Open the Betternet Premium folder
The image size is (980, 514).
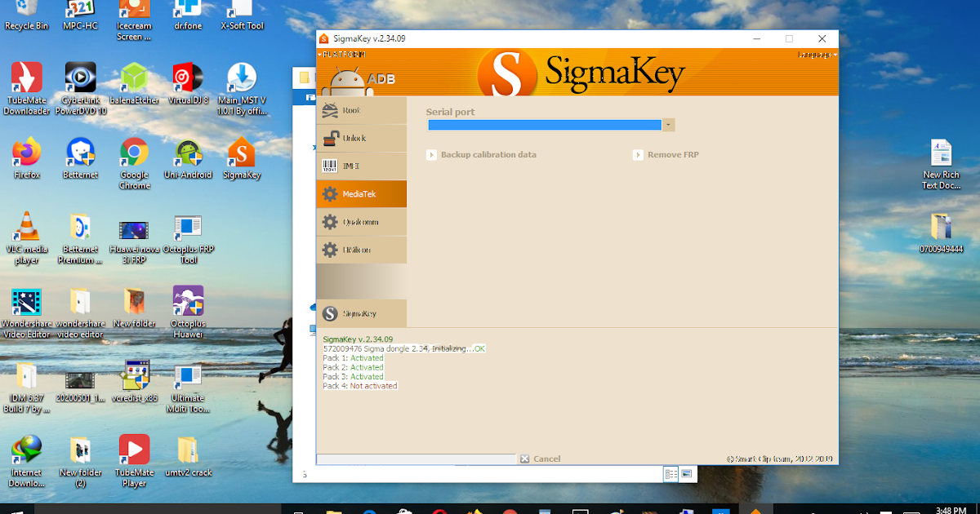[x=80, y=237]
